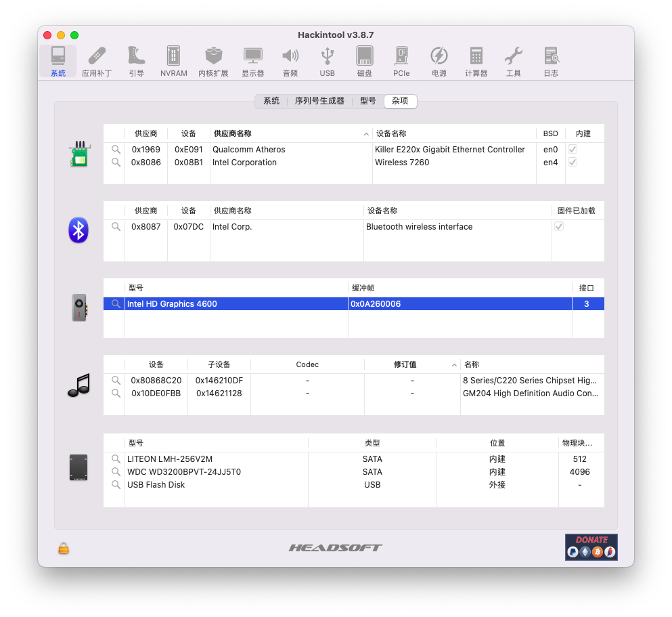The image size is (672, 617).
Task: Open the 日志 logs toolbar icon
Action: click(551, 62)
